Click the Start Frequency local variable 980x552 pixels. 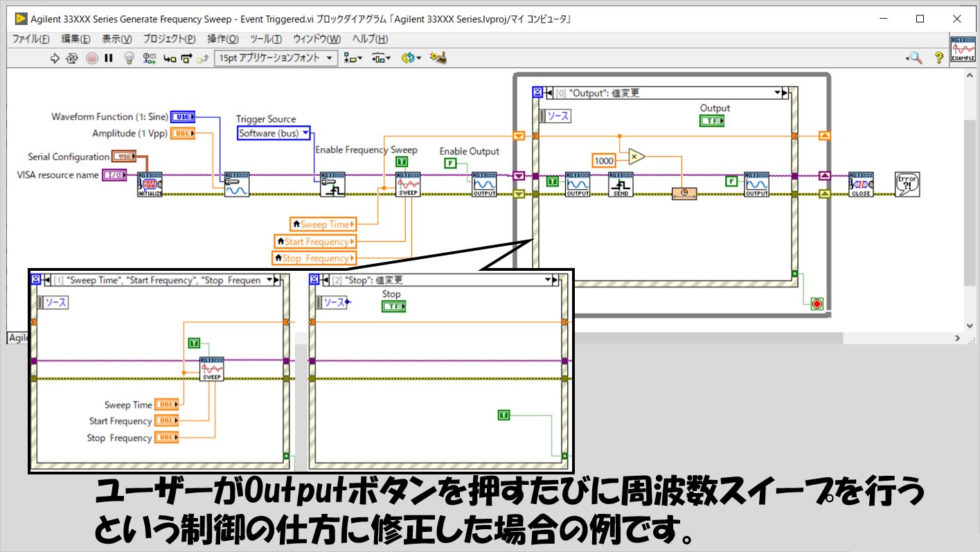(315, 242)
